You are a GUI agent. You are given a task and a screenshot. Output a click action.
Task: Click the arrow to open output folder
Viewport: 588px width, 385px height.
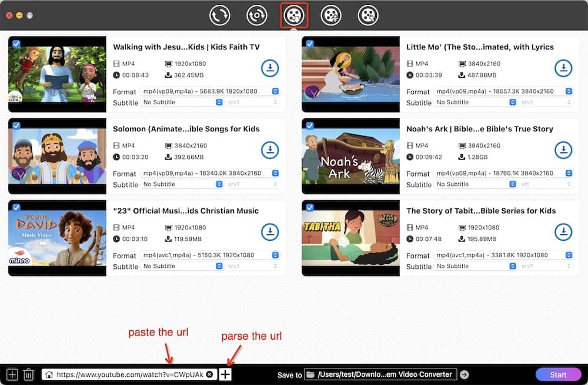(x=465, y=374)
